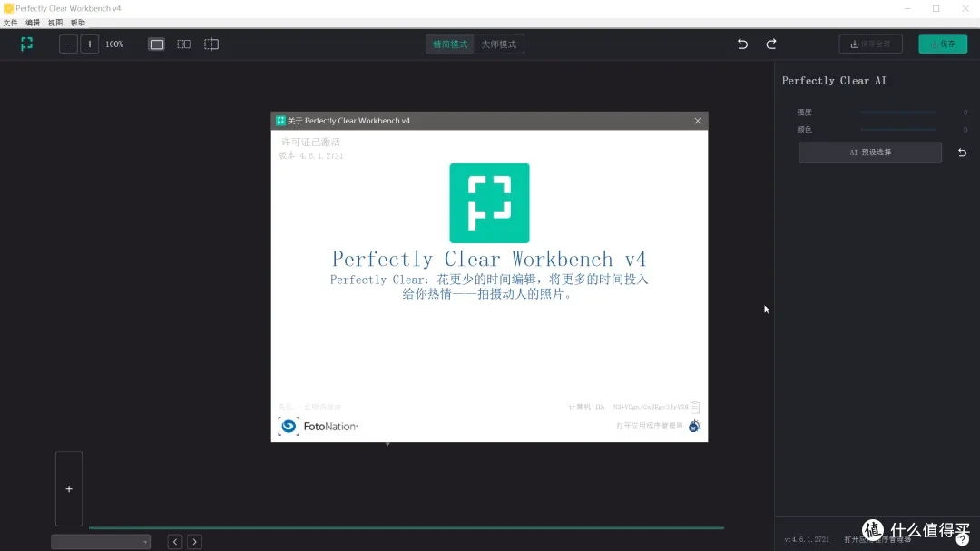Zoom in with the plus button

click(89, 44)
